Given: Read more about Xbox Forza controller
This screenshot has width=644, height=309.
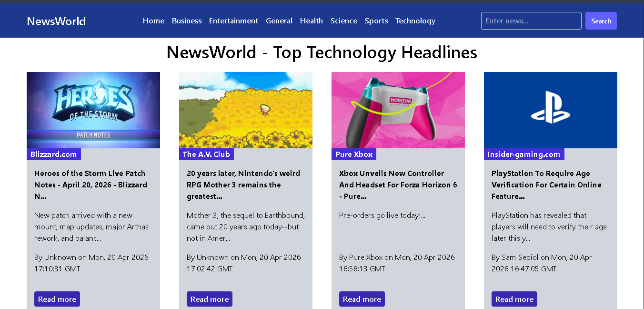Looking at the screenshot, I should point(362,299).
